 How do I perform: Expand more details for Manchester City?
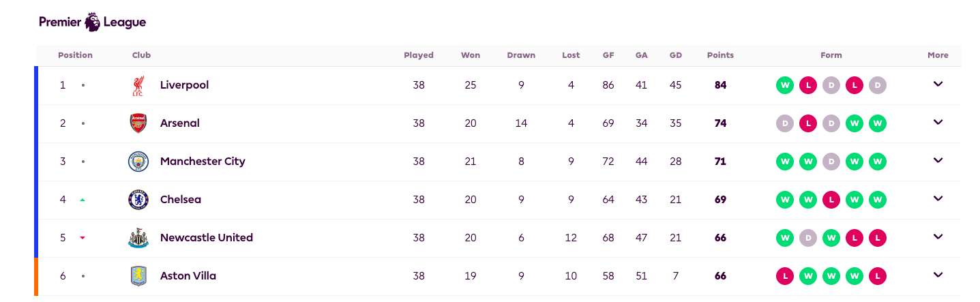(938, 160)
